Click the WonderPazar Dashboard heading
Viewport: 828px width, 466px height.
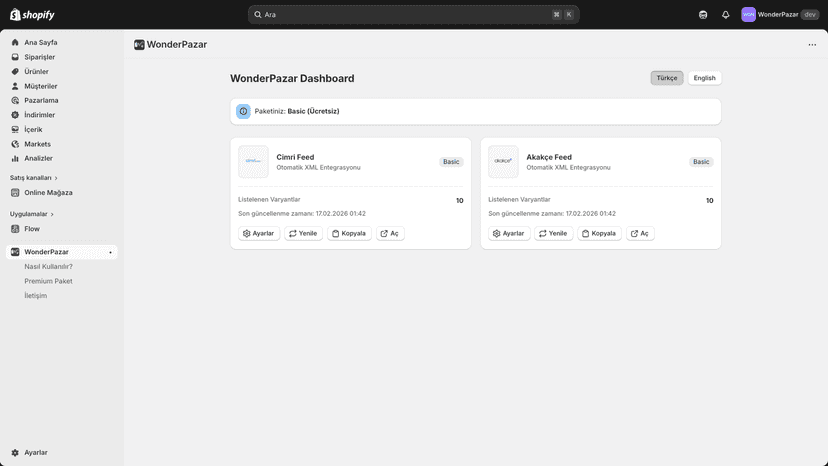tap(292, 79)
